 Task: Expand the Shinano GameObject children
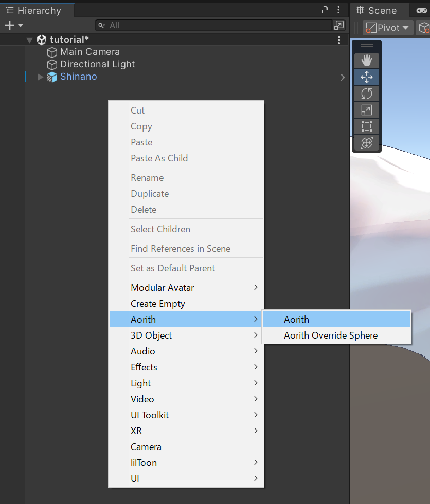tap(40, 77)
